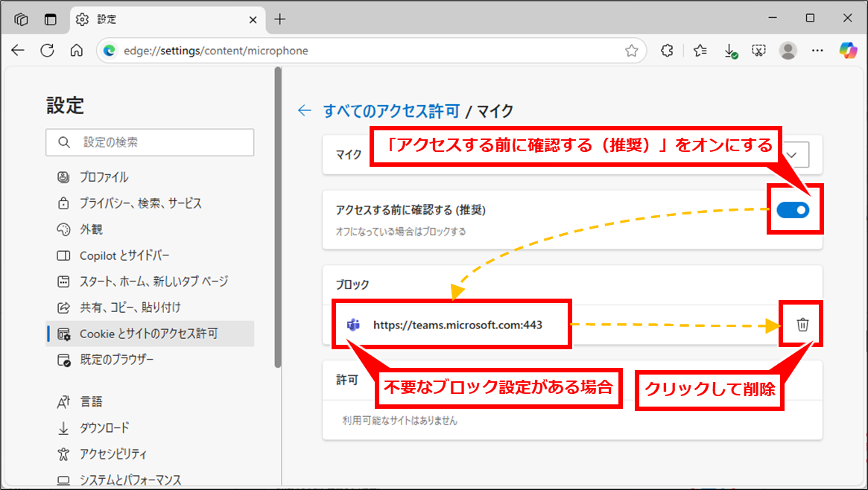
Task: Open the tab actions menu button
Action: (x=22, y=19)
